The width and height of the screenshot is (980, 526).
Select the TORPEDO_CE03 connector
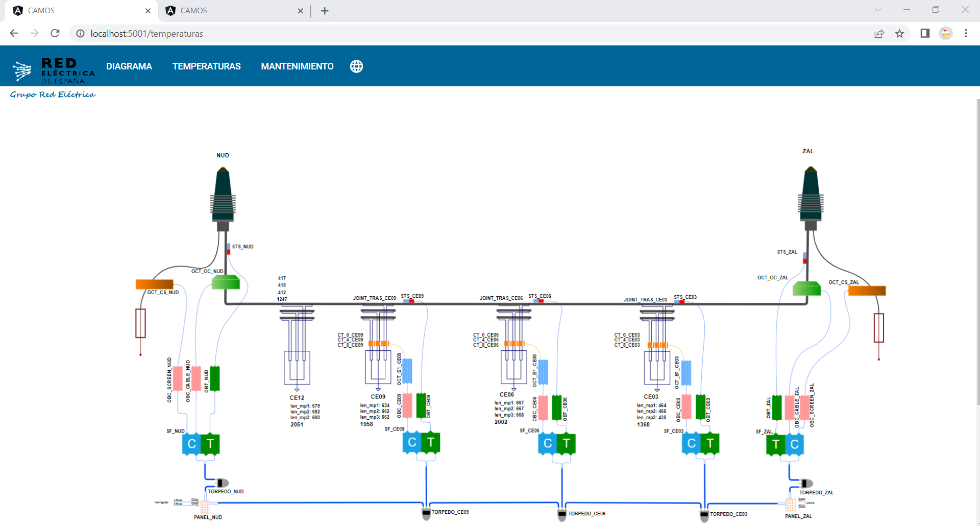[704, 516]
